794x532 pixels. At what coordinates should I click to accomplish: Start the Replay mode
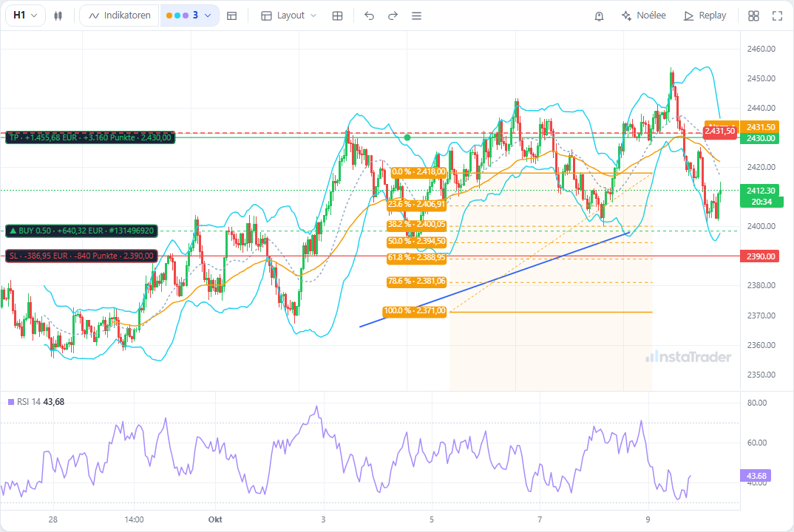pyautogui.click(x=705, y=16)
